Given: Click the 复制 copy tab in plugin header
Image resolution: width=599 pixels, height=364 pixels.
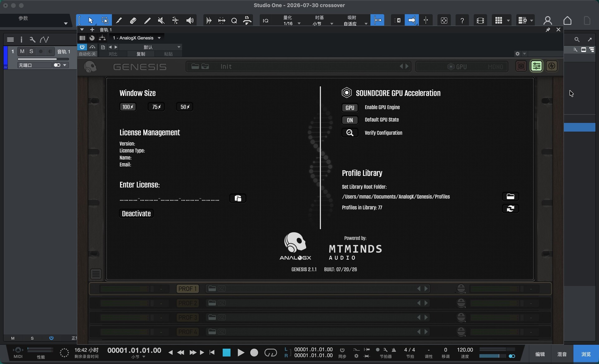Looking at the screenshot, I should (141, 54).
